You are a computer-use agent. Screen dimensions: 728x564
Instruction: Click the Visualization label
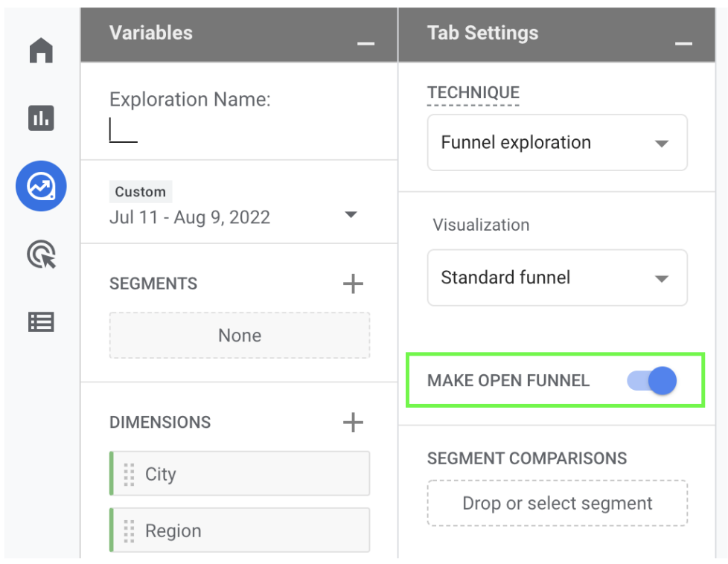[x=481, y=225]
